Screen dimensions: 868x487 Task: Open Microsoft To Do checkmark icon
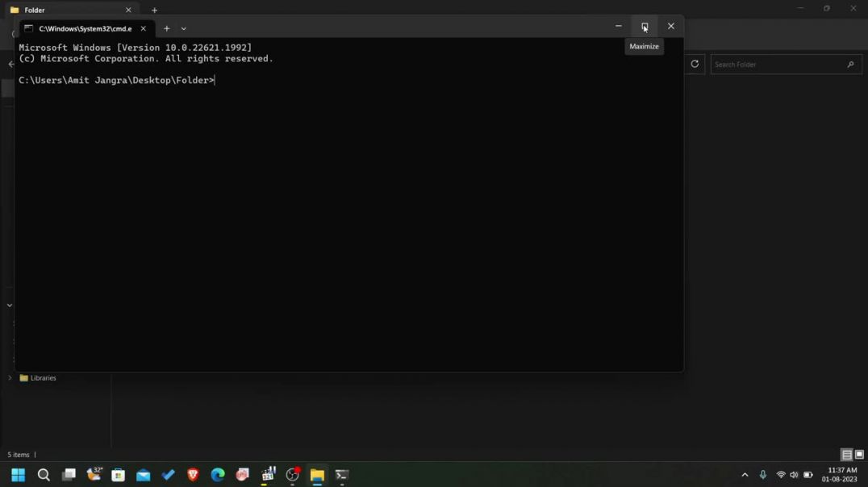pyautogui.click(x=169, y=475)
